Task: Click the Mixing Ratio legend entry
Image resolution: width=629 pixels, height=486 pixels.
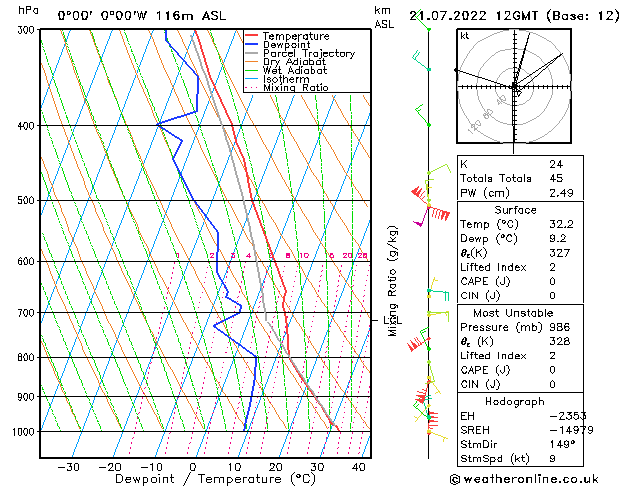Action: (296, 87)
